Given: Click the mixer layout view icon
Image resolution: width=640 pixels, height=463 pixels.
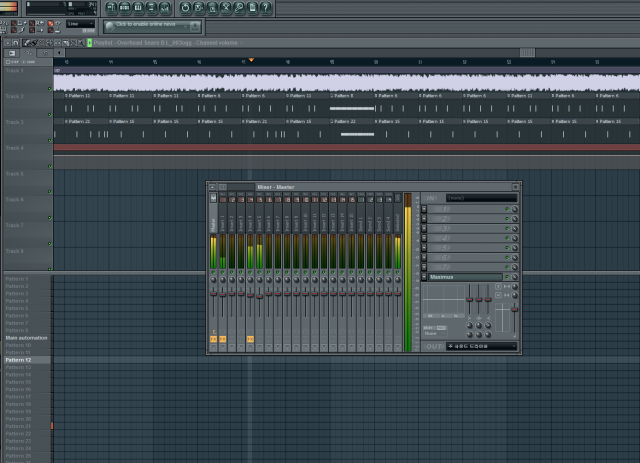Looking at the screenshot, I should click(x=222, y=187).
